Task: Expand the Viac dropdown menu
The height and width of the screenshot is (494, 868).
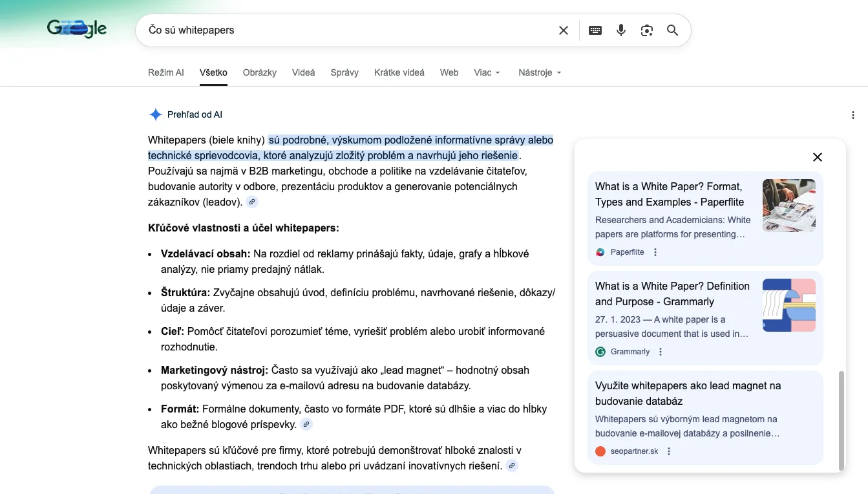Action: 487,72
